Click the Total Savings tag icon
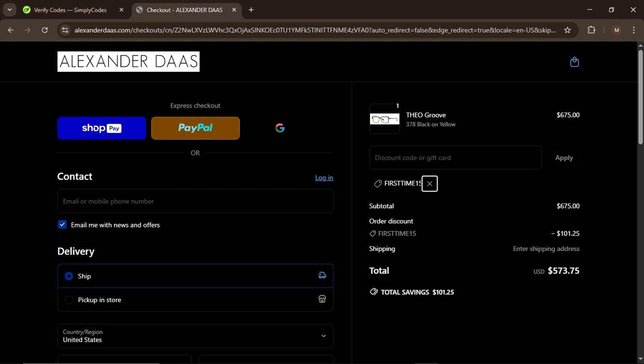 [374, 292]
